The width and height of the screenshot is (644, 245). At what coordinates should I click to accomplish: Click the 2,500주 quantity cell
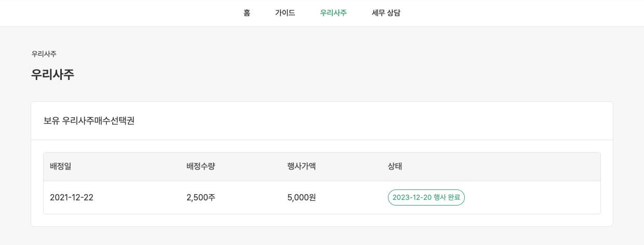coord(200,198)
